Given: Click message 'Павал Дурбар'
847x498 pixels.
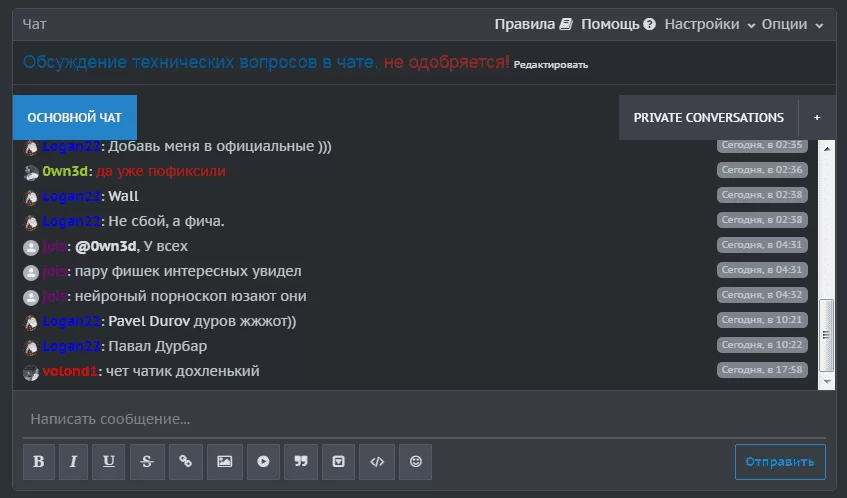Looking at the screenshot, I should [x=158, y=346].
